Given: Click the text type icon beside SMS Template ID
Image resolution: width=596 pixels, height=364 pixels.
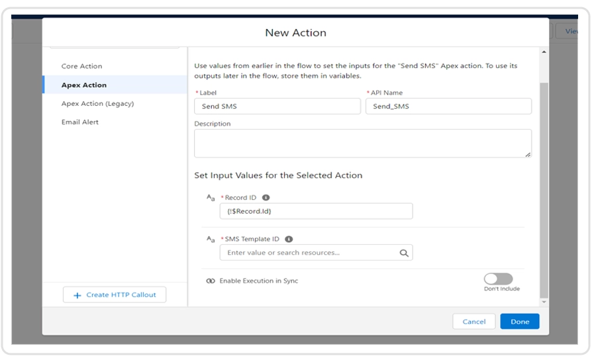Looking at the screenshot, I should click(x=211, y=240).
